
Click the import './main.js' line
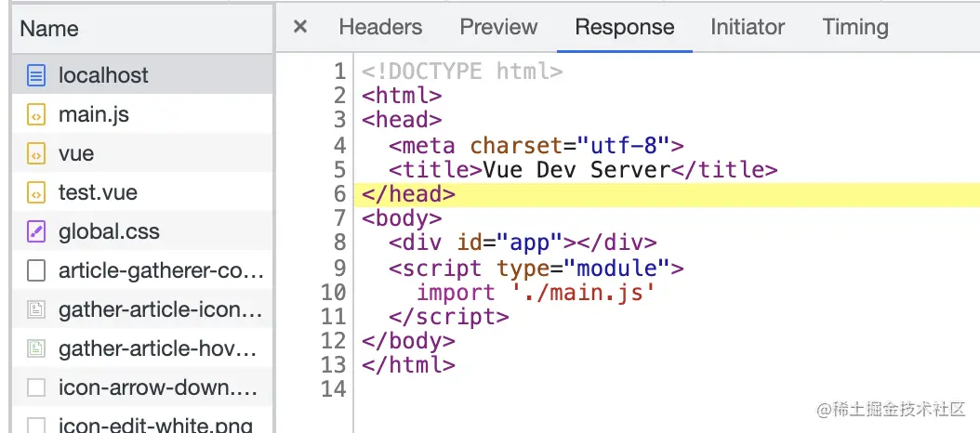[x=536, y=293]
